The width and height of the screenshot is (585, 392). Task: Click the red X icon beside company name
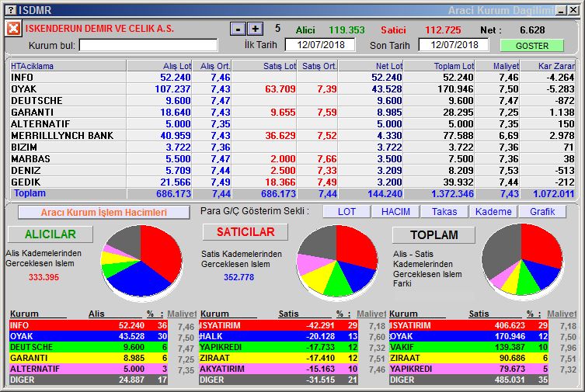click(13, 28)
